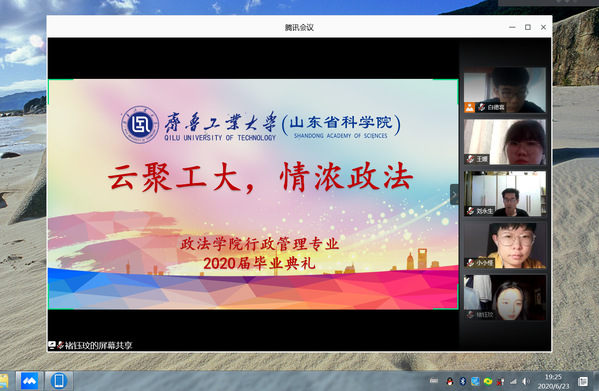Select the 小小怪 participant video tile

pos(505,246)
